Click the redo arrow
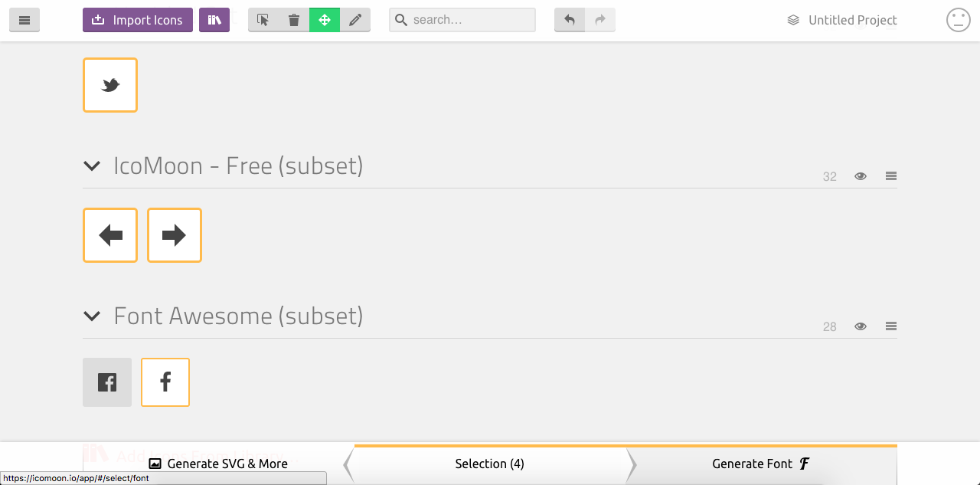This screenshot has width=980, height=485. point(600,20)
